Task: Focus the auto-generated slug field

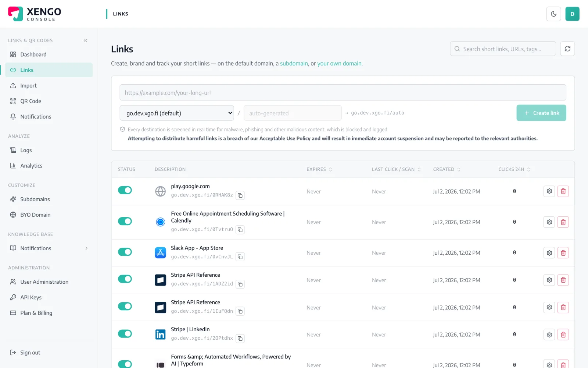Action: [x=293, y=113]
